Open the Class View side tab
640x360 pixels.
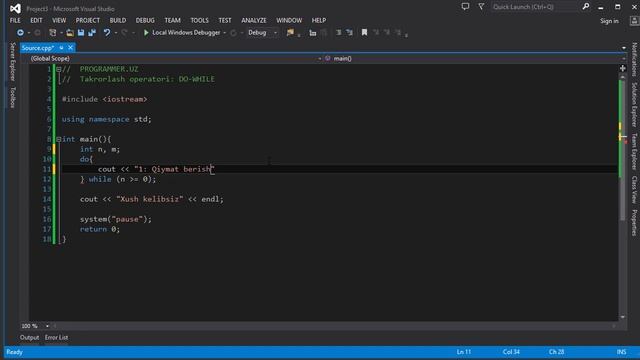[x=634, y=189]
